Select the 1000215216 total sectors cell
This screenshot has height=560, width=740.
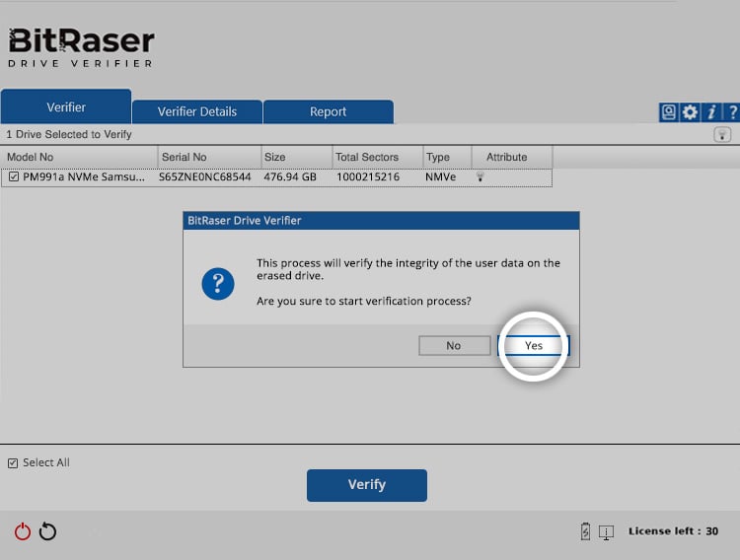pyautogui.click(x=368, y=176)
